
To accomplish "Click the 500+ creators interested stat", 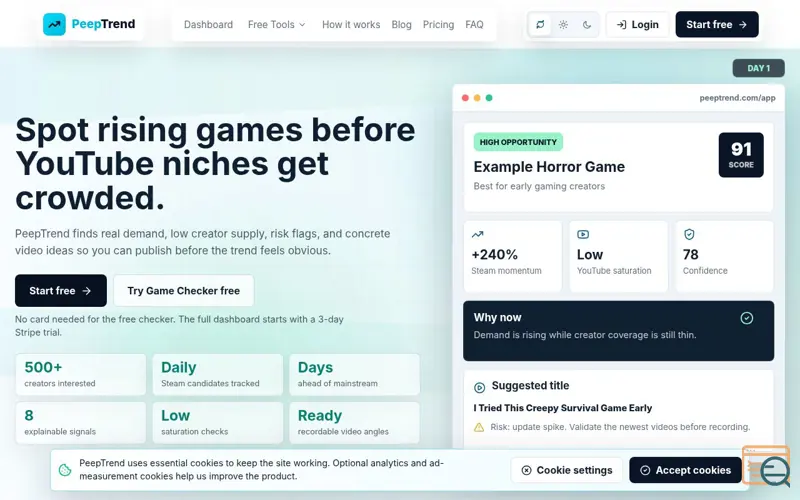I will [81, 374].
